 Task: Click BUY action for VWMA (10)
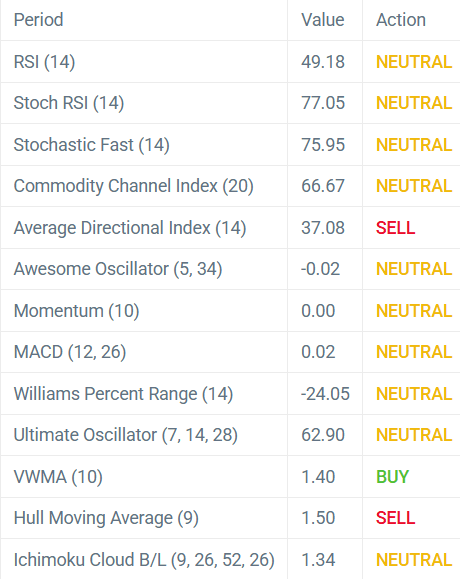[x=392, y=477]
